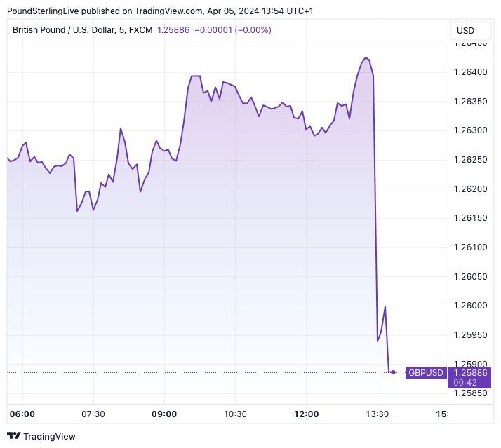This screenshot has height=448, width=501.
Task: Select the 06:00 time axis label
Action: pos(22,414)
